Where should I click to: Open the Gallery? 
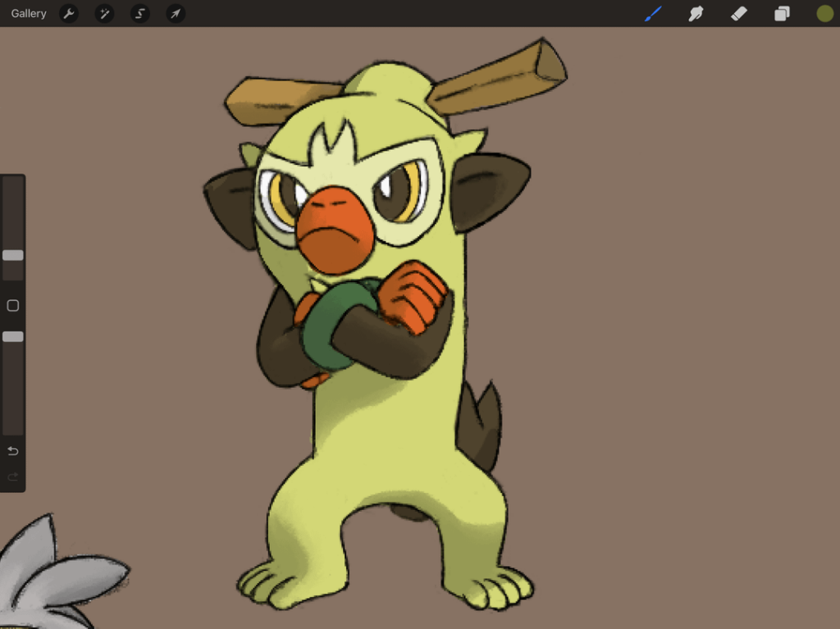tap(29, 13)
